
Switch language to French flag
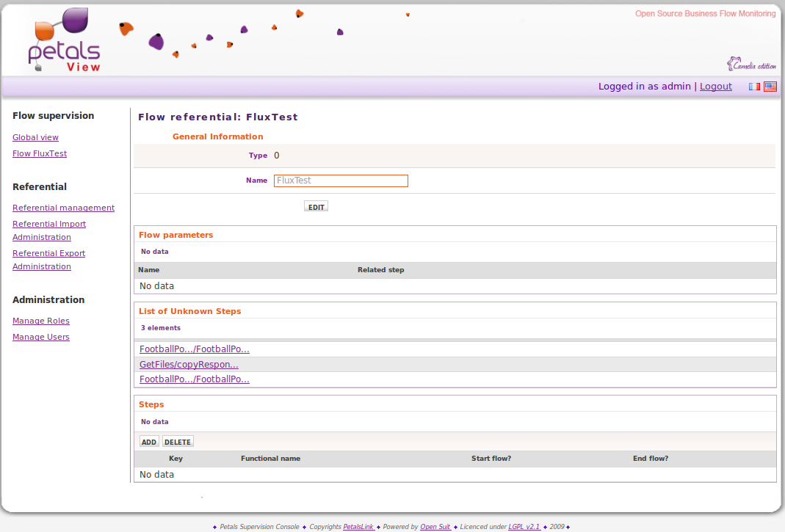coord(754,87)
